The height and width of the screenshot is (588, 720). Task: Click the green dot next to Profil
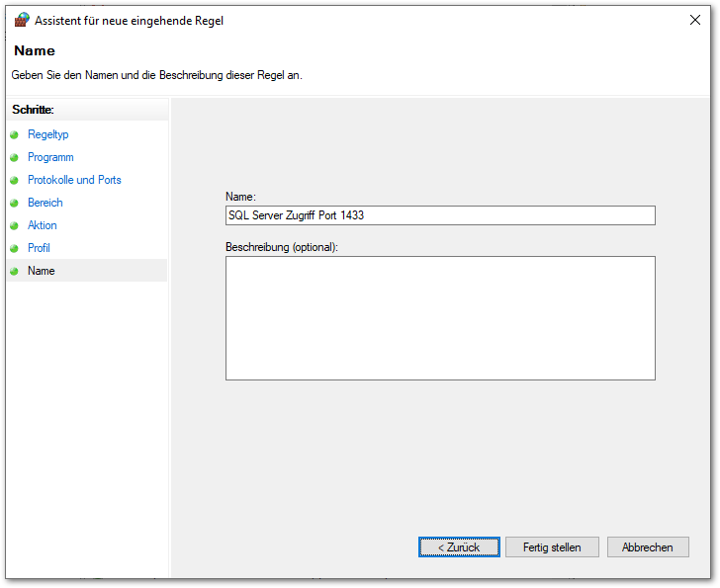point(15,249)
